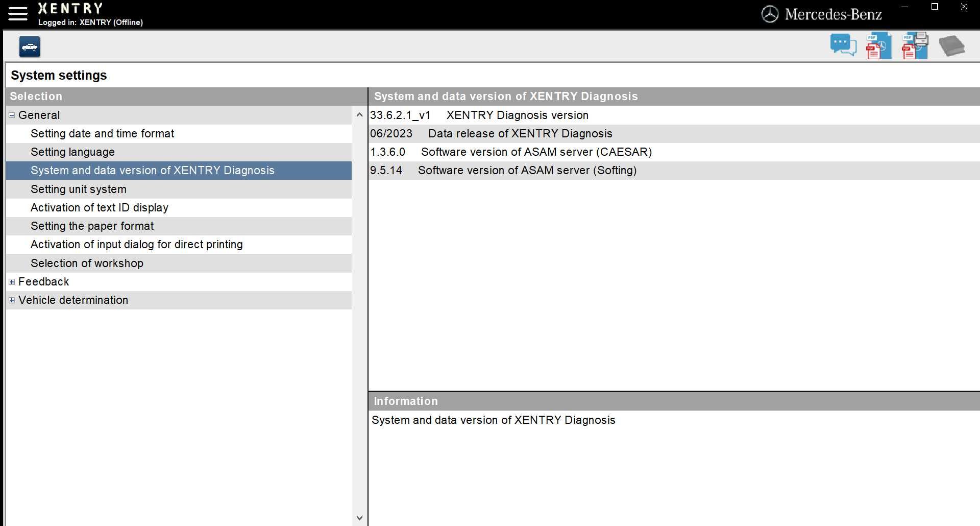Select Setting language option
The image size is (980, 526).
pyautogui.click(x=179, y=152)
